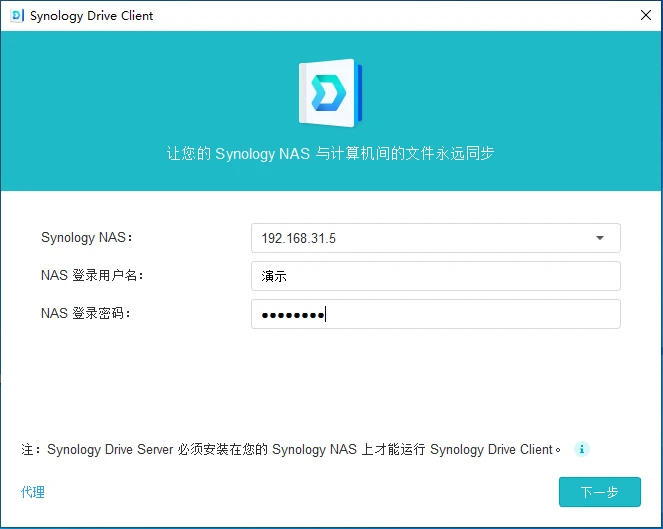Click the NAS 登录密码 password input field
Image resolution: width=663 pixels, height=529 pixels.
(x=436, y=314)
